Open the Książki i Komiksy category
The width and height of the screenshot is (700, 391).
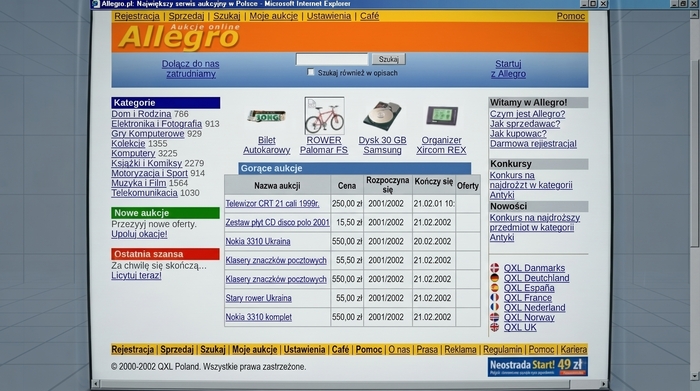146,163
